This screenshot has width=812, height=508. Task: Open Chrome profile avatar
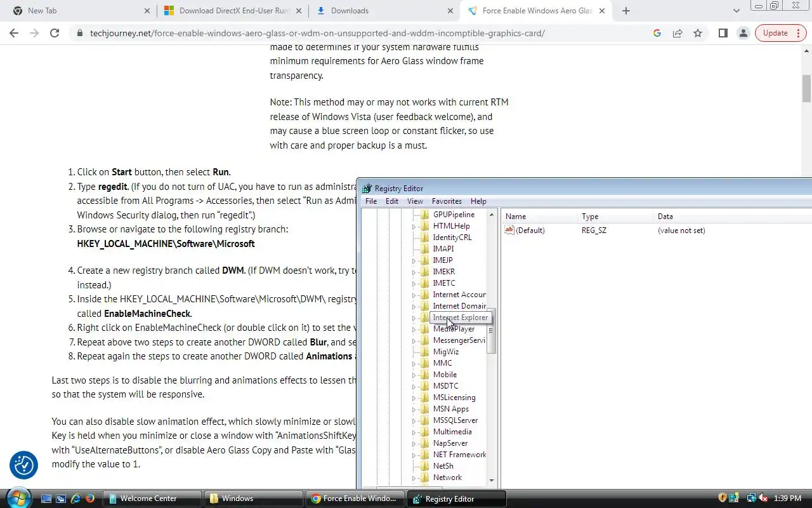pos(743,33)
